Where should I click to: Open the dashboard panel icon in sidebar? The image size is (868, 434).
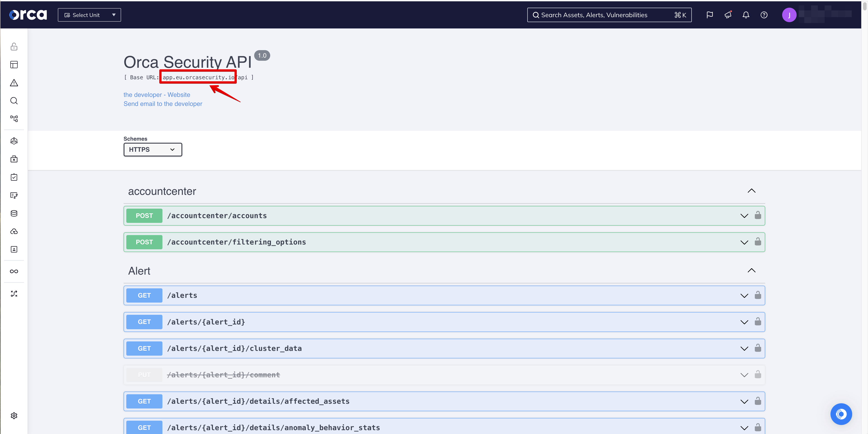coord(14,65)
